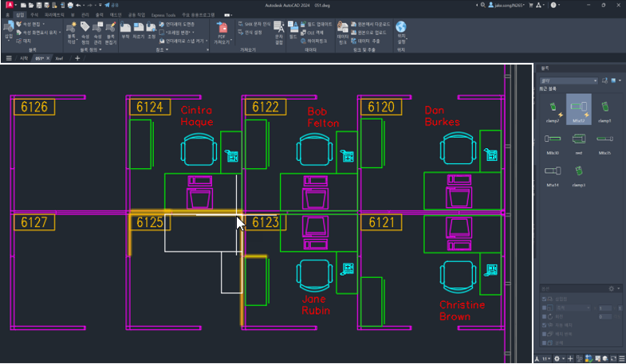Click the clean screen icon in status bar

click(x=613, y=358)
